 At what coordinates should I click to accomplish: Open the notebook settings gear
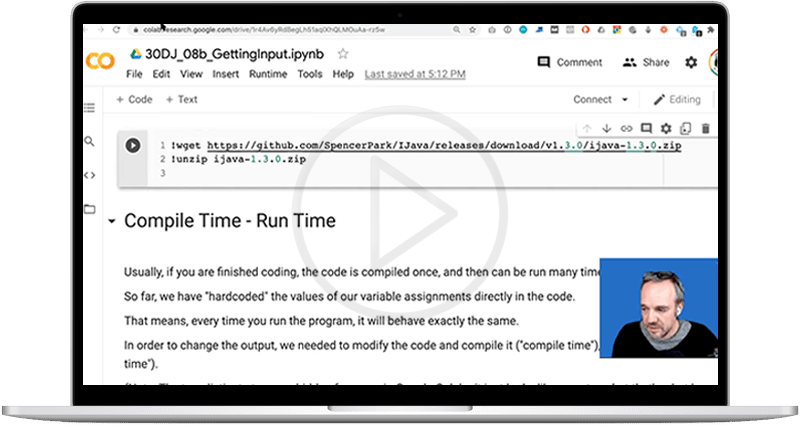pyautogui.click(x=691, y=62)
